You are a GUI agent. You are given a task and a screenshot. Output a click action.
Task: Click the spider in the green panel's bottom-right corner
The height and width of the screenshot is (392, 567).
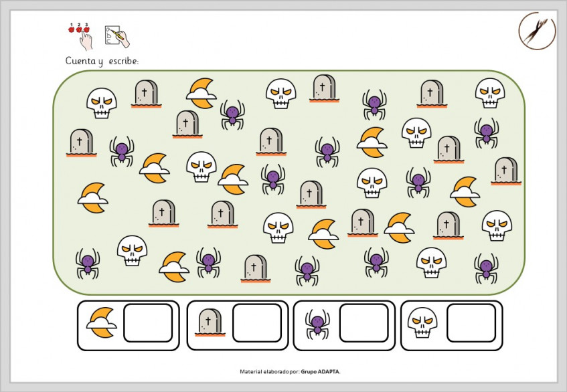[x=487, y=268]
